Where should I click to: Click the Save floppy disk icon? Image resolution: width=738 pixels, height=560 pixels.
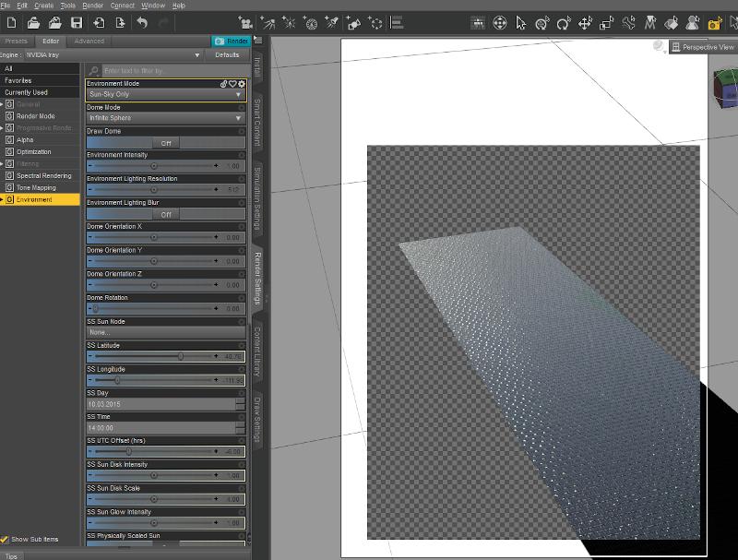(77, 22)
